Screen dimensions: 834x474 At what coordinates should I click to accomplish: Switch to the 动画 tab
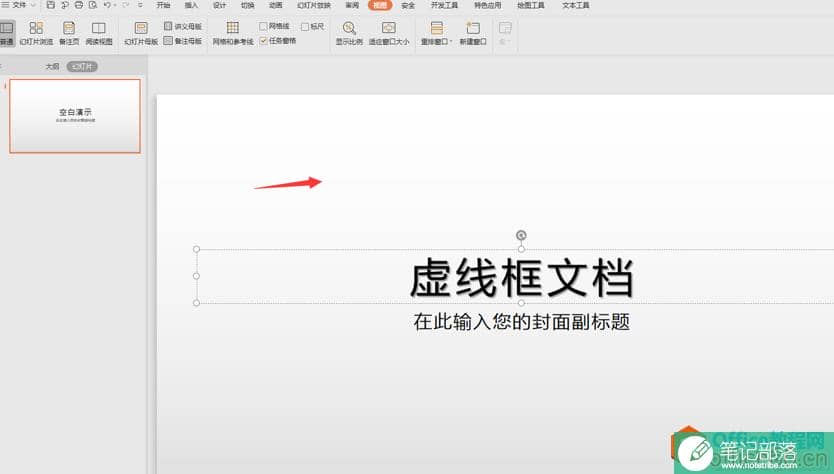coord(276,5)
